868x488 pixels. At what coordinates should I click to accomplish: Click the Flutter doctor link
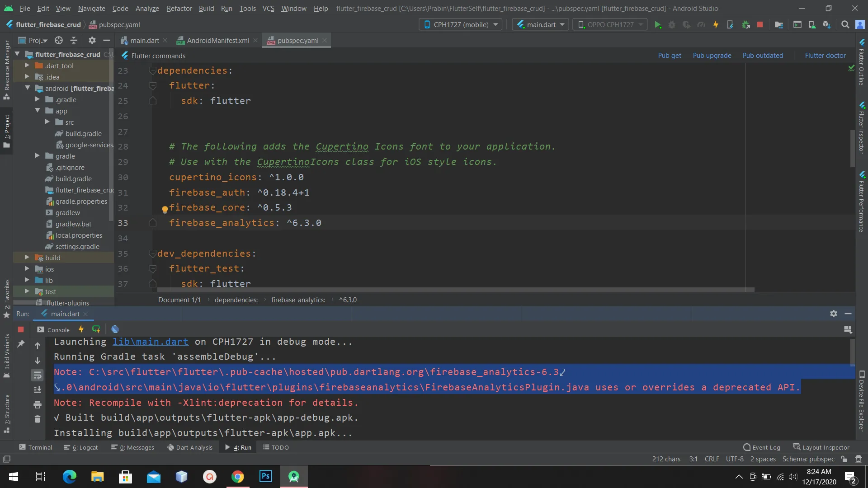(x=825, y=56)
